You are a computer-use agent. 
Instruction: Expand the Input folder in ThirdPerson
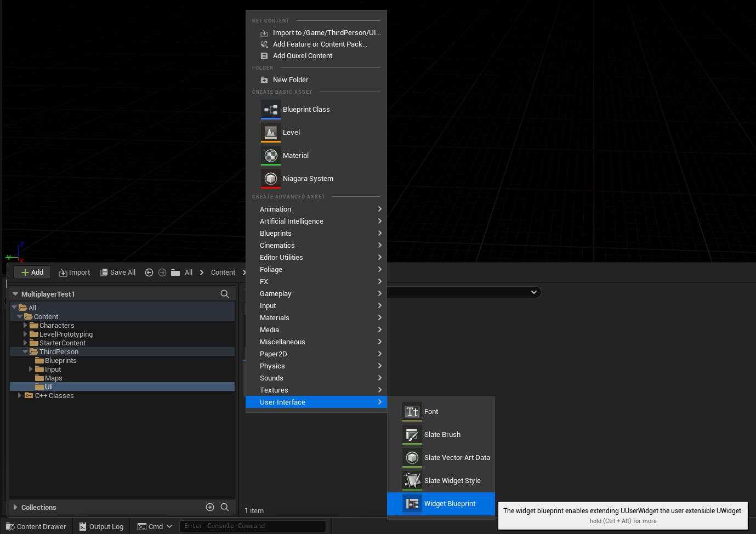tap(31, 369)
